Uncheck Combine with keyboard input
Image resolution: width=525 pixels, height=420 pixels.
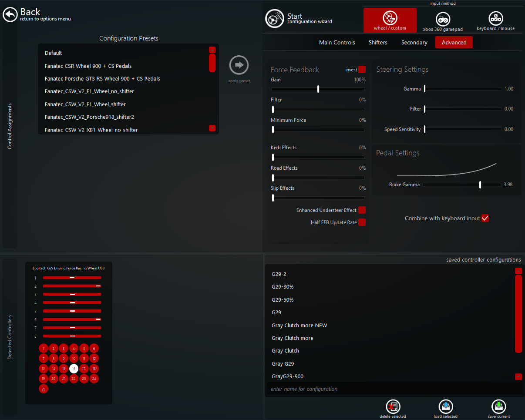coord(485,218)
